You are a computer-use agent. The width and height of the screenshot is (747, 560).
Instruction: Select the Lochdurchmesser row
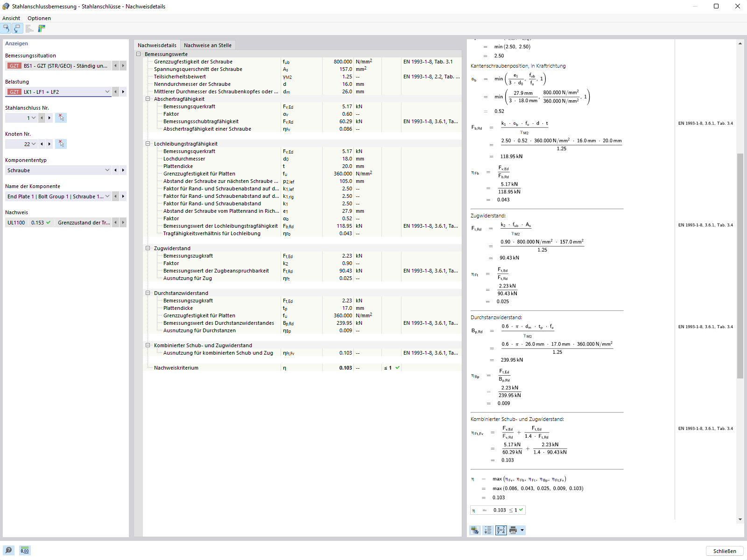(x=303, y=159)
